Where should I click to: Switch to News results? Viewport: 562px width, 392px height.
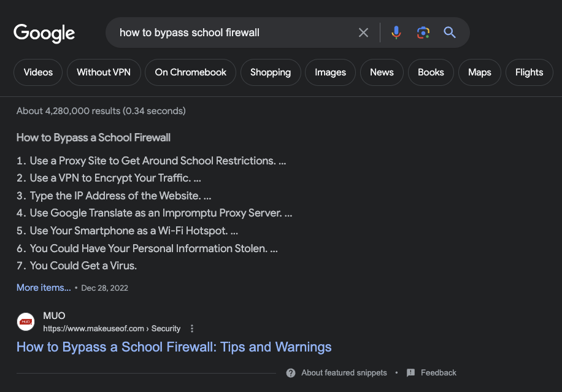tap(382, 72)
